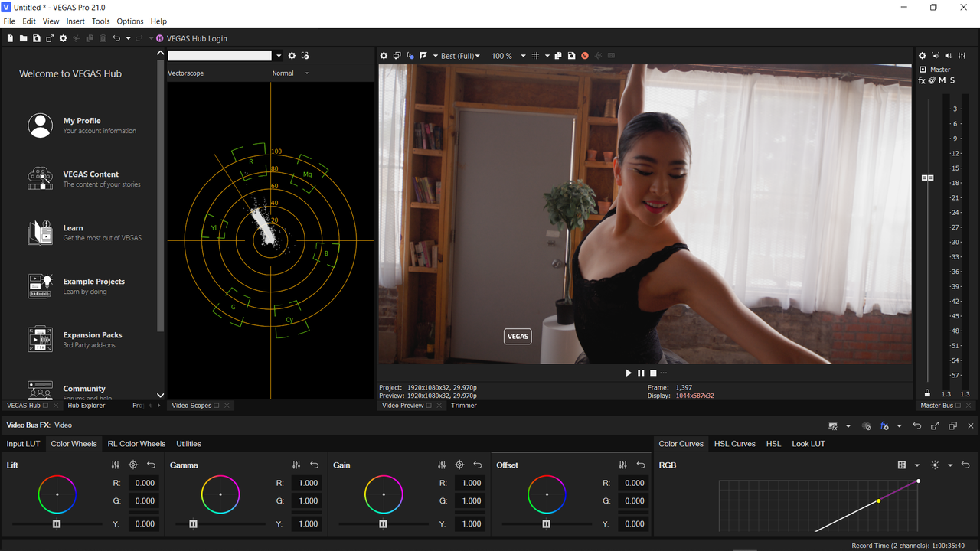
Task: Toggle split screen view in preview
Action: (x=423, y=56)
